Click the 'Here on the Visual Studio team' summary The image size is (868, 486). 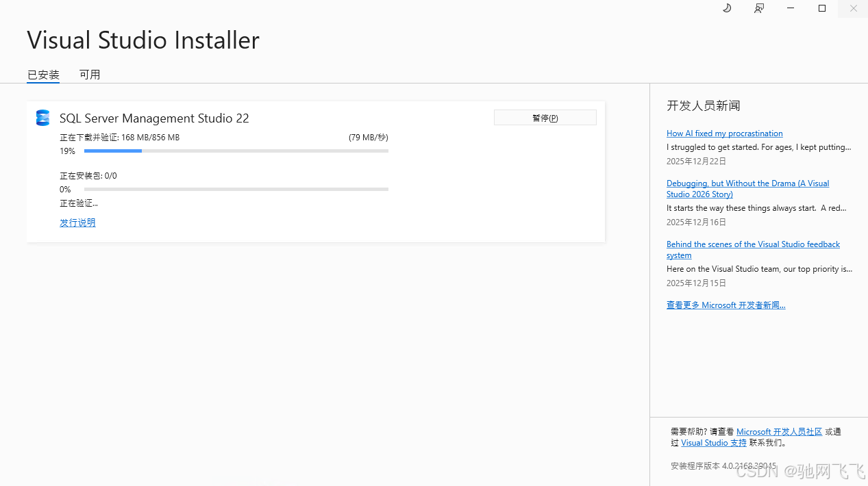click(760, 269)
